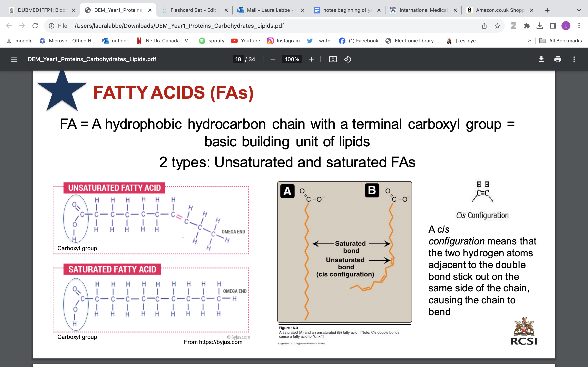Screen dimensions: 588x367
Task: Expand the hidden bookmarks chevron
Action: coord(530,41)
